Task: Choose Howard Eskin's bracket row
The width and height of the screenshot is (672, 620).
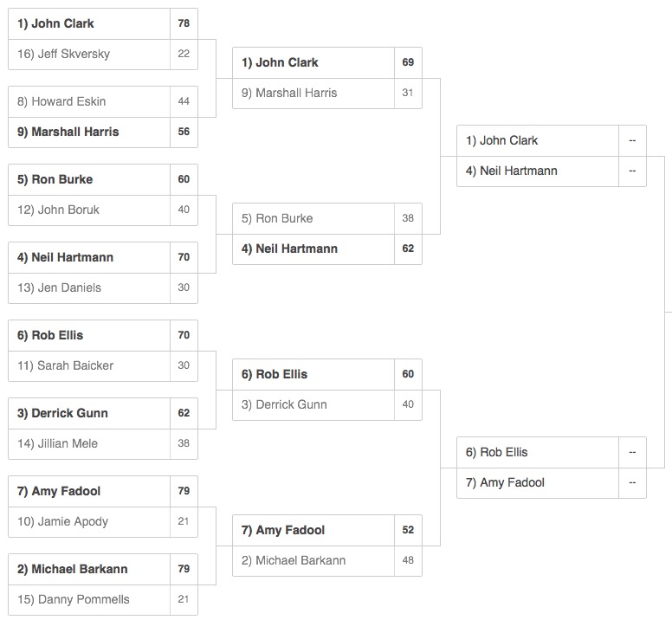Action: pos(103,101)
